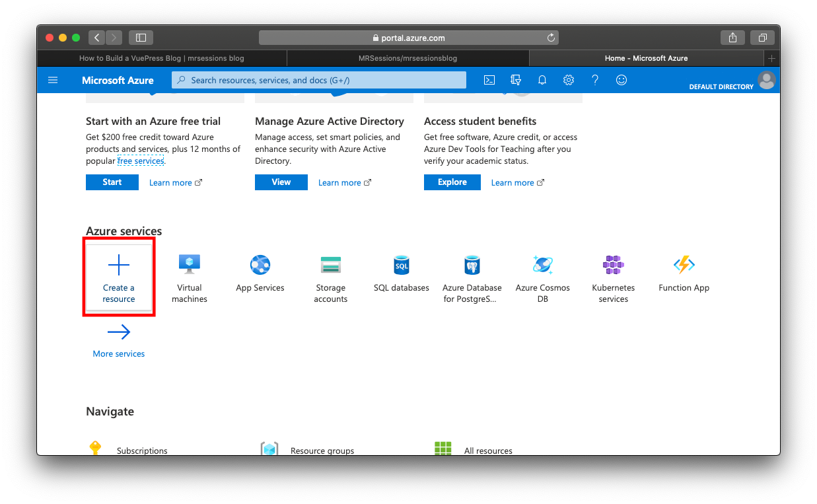Image resolution: width=817 pixels, height=504 pixels.
Task: Open the SQL databases icon
Action: (402, 265)
